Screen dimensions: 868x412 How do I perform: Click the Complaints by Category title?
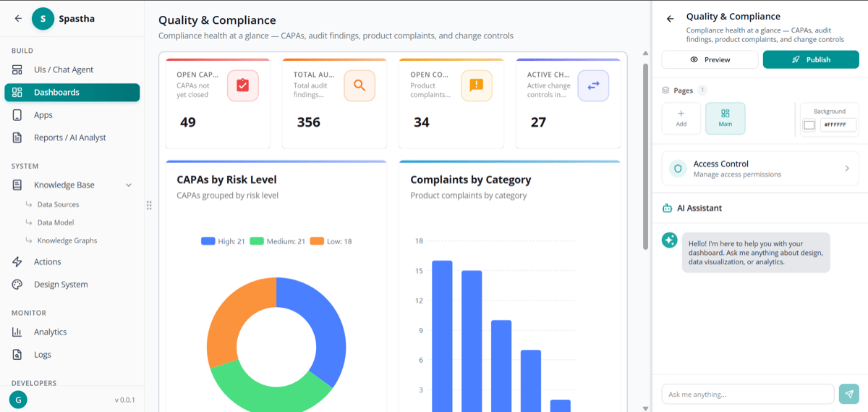click(471, 180)
